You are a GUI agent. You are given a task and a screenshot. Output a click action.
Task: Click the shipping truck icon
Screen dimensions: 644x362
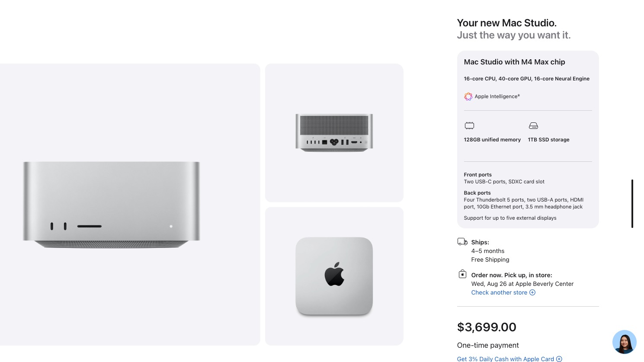pyautogui.click(x=462, y=242)
